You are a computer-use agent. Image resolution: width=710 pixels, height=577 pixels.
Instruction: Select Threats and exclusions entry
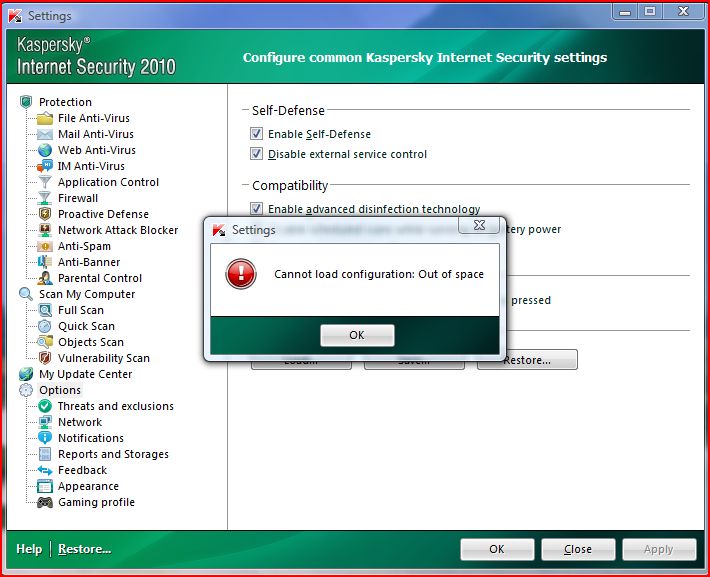[x=116, y=406]
